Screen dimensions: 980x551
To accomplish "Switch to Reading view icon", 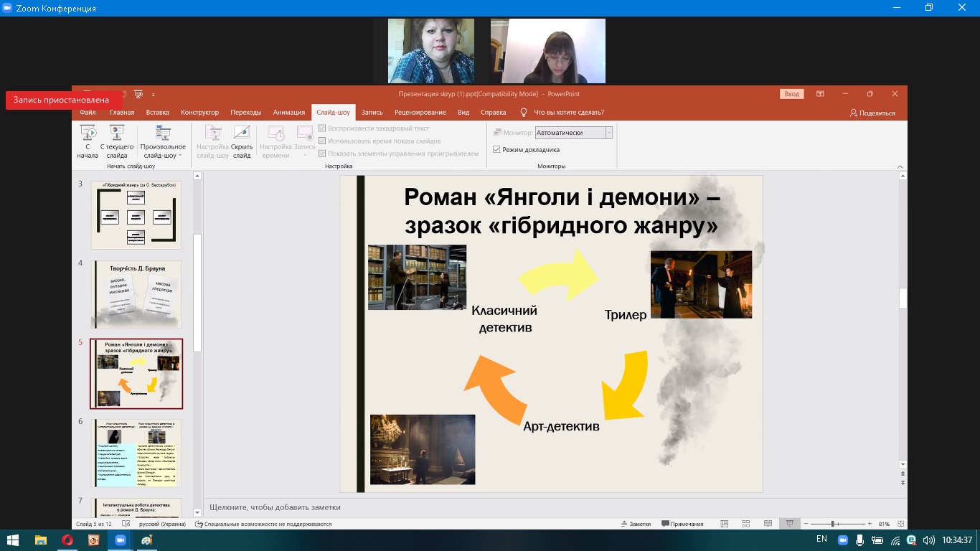I will coord(768,524).
